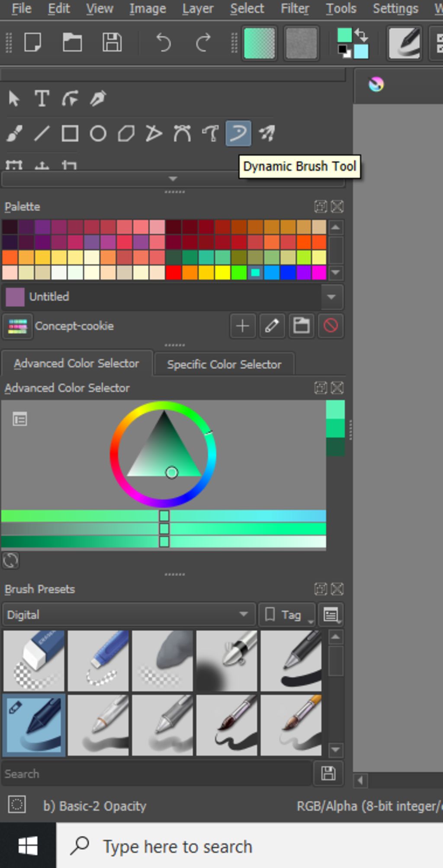Switch to Specific Color Selector tab

click(x=224, y=365)
